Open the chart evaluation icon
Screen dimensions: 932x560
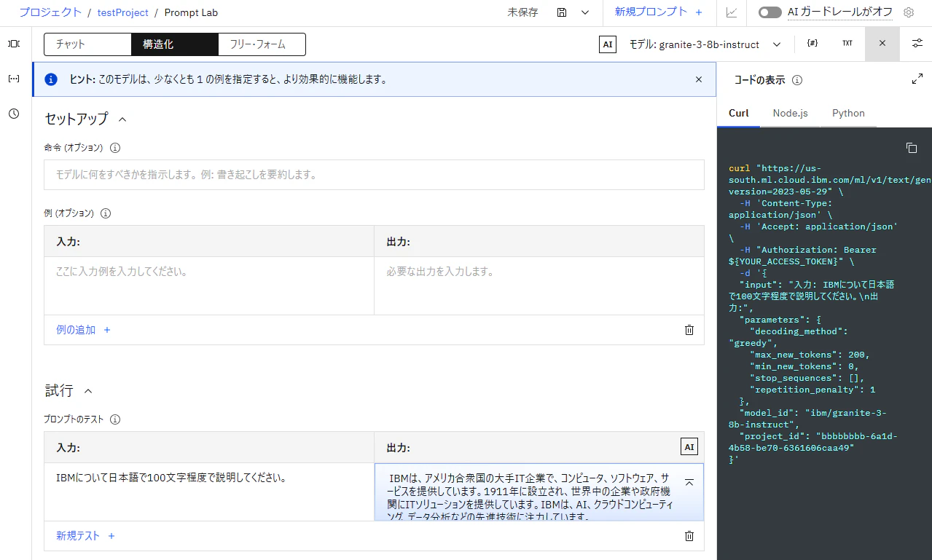click(x=731, y=12)
